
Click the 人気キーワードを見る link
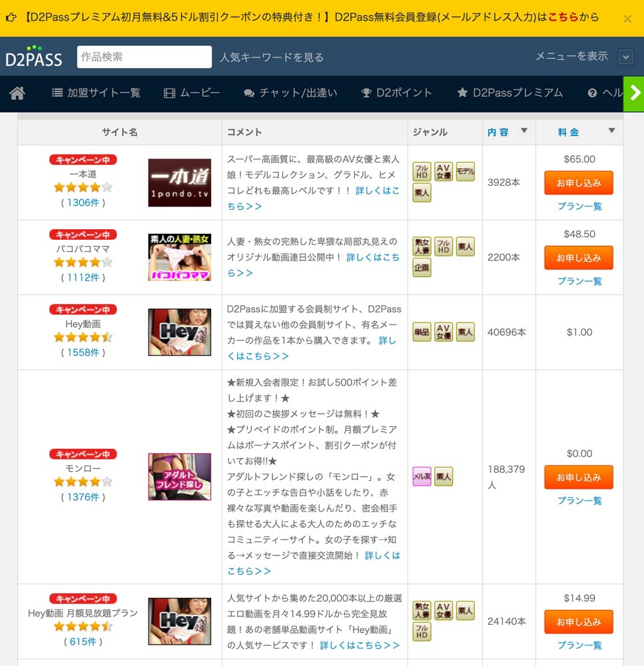tap(272, 57)
